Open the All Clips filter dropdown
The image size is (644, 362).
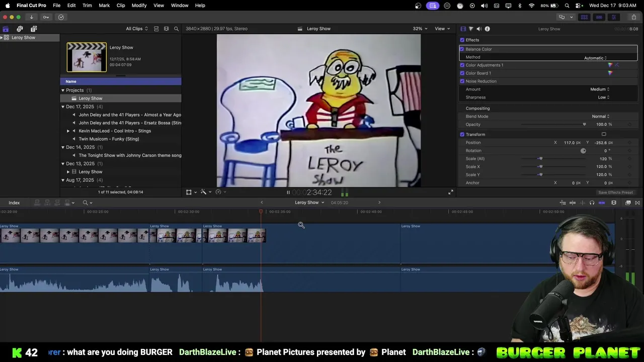[137, 29]
